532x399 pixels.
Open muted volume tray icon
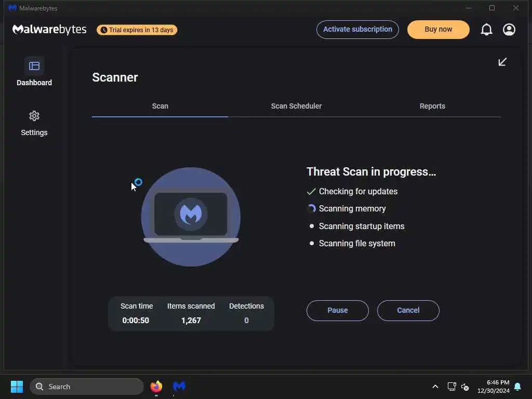(x=465, y=387)
